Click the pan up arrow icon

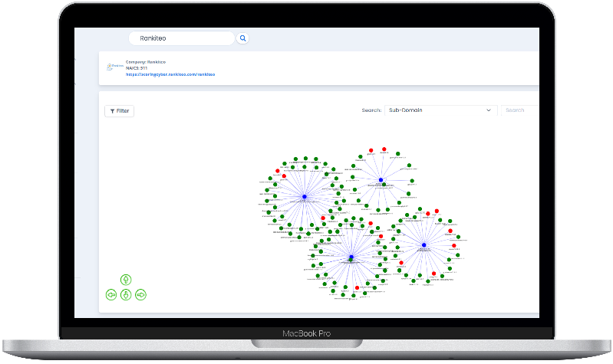126,279
